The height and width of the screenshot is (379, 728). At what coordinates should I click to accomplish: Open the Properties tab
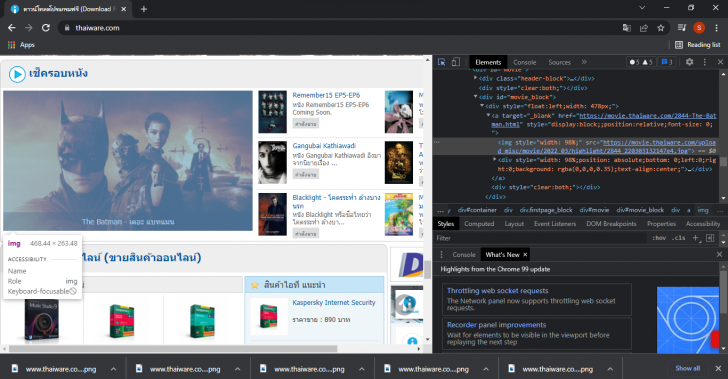(661, 223)
